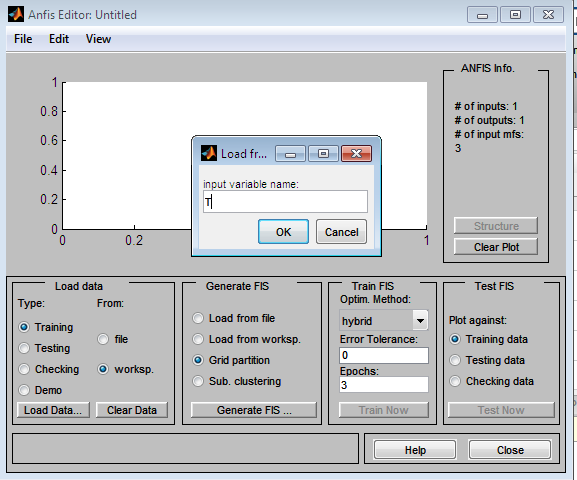Image resolution: width=577 pixels, height=480 pixels.
Task: Open the View menu
Action: pos(98,39)
